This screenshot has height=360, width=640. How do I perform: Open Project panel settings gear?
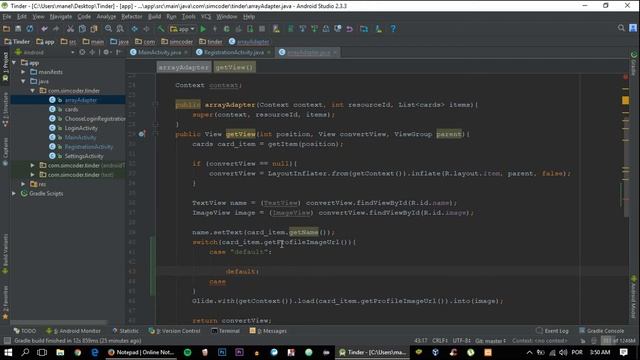106,52
